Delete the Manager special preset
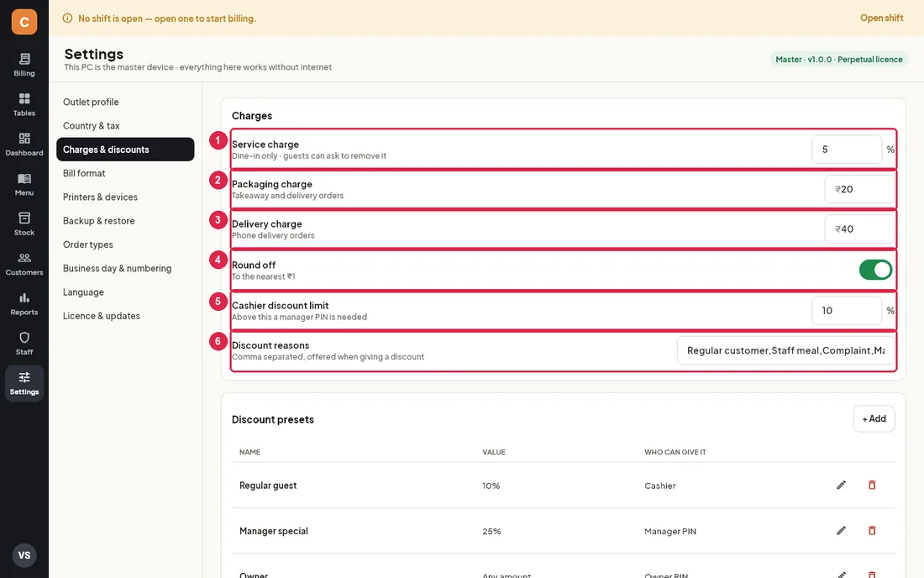Viewport: 924px width, 578px height. pos(872,530)
